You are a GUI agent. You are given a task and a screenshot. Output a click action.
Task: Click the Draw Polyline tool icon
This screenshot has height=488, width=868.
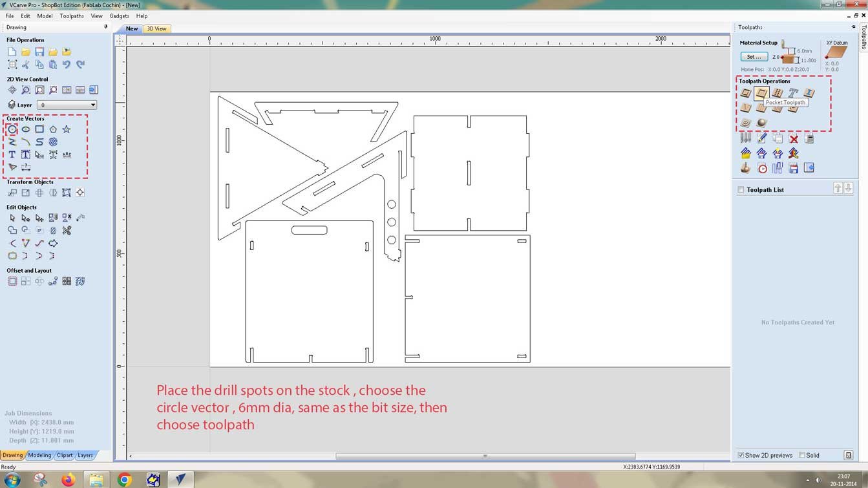pos(12,142)
